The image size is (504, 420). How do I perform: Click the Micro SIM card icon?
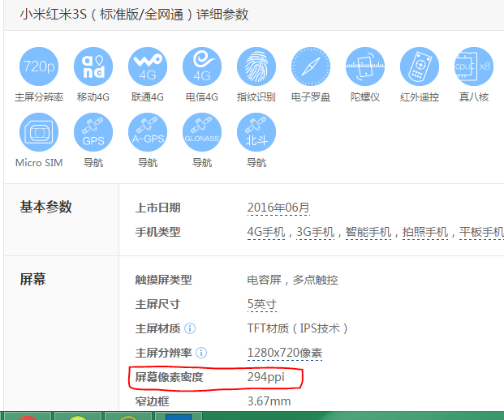coord(39,132)
